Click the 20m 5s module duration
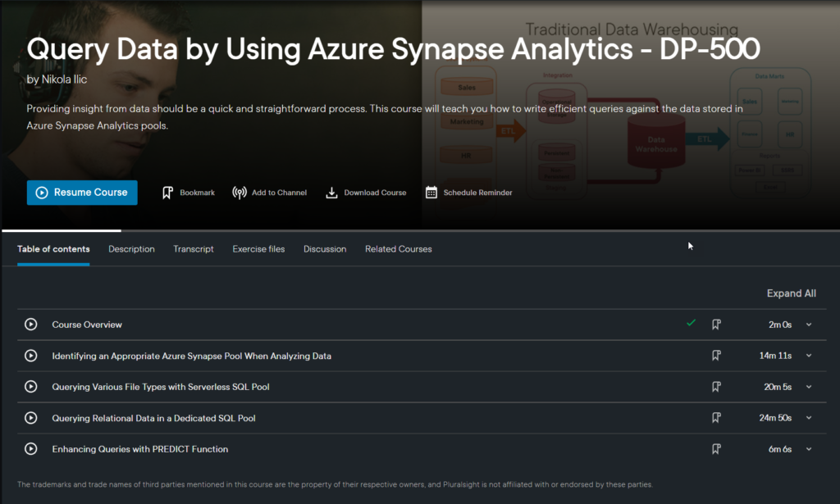 click(x=778, y=387)
